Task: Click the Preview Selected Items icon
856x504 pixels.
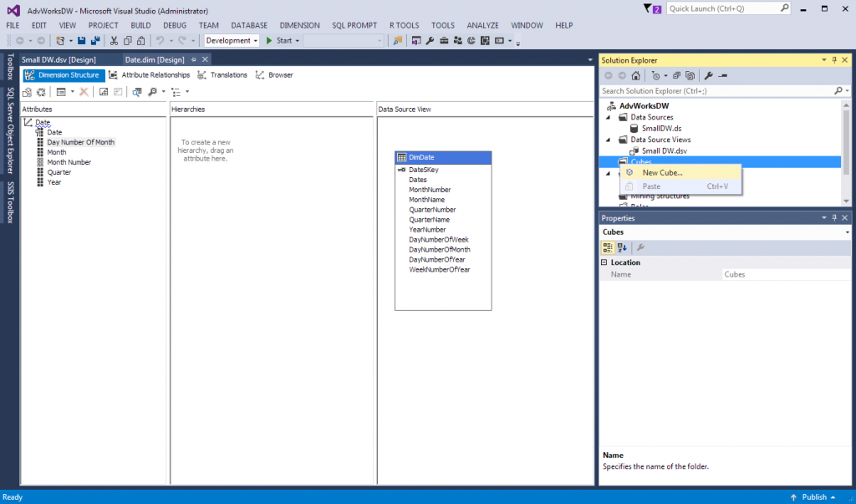Action: 722,76
